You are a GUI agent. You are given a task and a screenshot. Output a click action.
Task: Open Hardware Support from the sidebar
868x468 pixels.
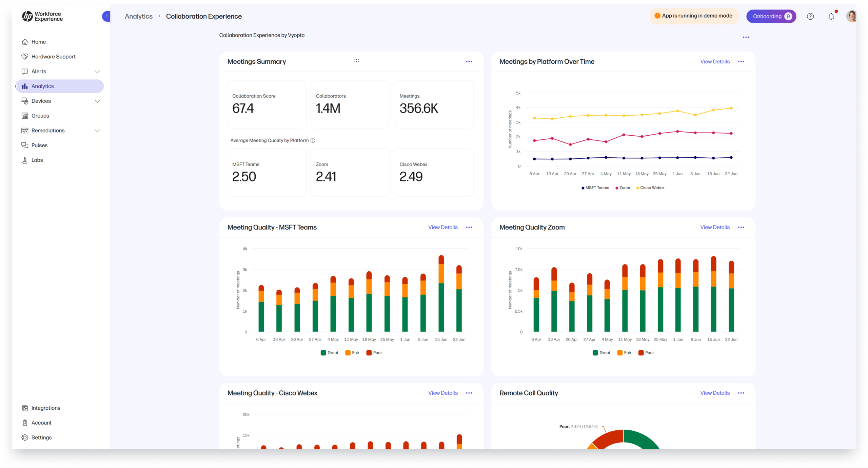[53, 56]
